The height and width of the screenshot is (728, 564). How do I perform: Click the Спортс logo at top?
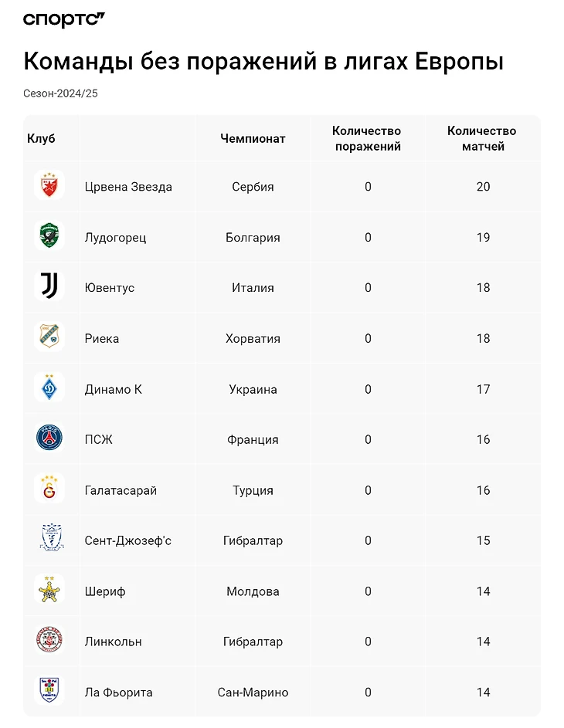click(x=63, y=20)
